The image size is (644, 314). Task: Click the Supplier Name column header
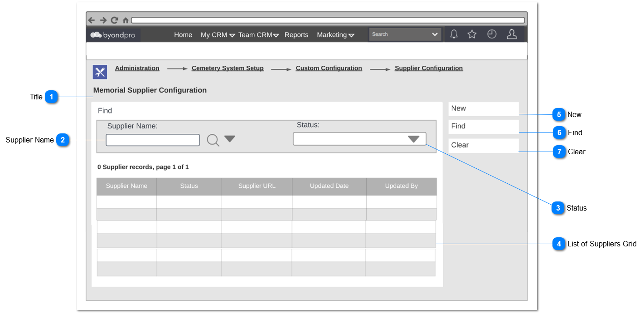126,186
